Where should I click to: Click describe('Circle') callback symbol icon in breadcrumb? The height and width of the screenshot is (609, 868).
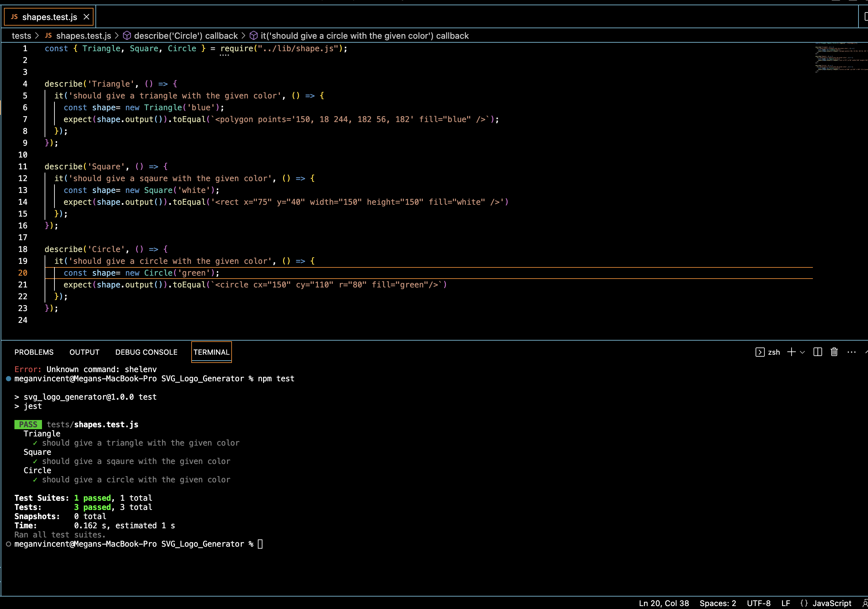[127, 35]
